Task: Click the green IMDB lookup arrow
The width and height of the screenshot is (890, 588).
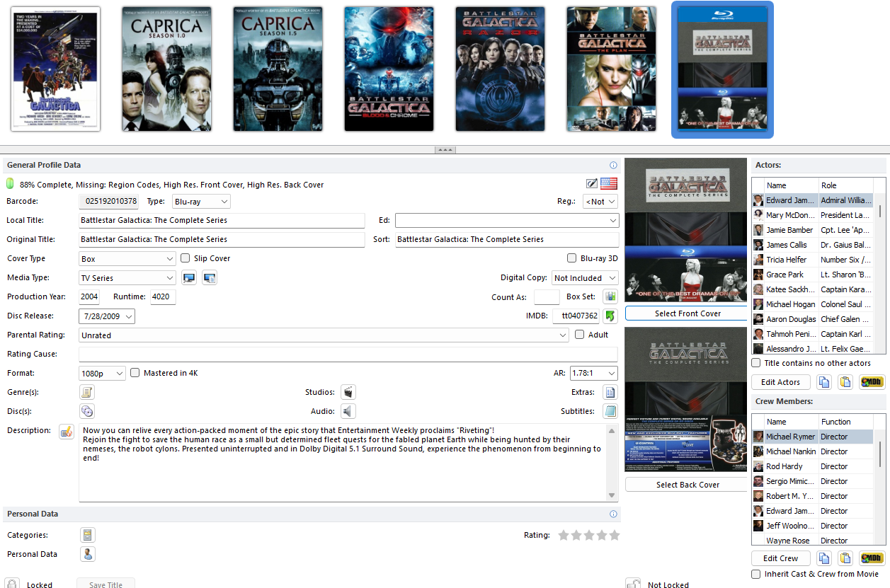Action: pyautogui.click(x=610, y=316)
